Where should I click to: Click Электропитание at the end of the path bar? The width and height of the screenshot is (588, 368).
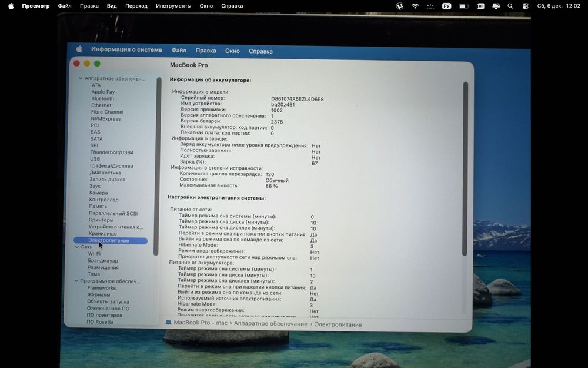[338, 324]
